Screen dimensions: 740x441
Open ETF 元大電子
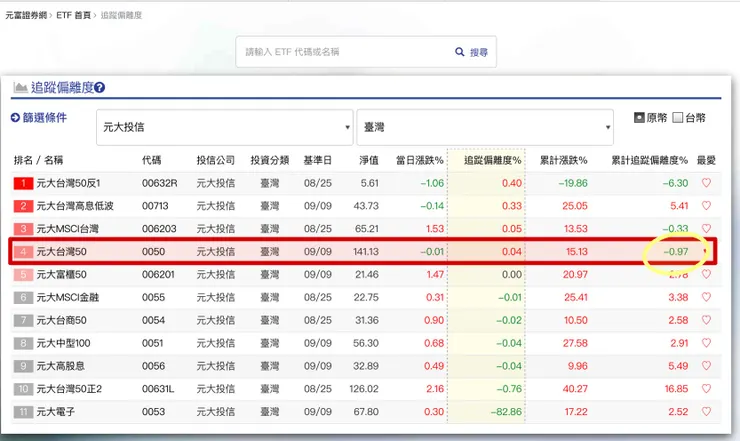pos(56,412)
